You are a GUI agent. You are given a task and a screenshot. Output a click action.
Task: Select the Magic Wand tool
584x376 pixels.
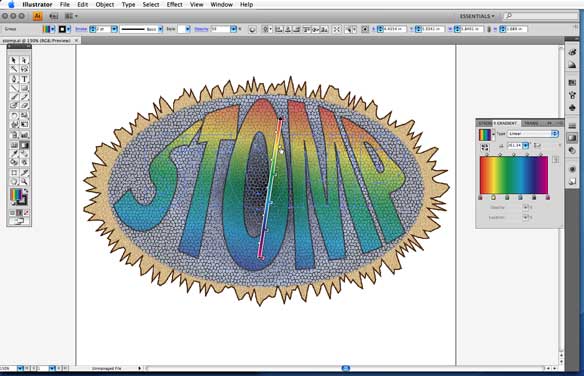[14, 69]
